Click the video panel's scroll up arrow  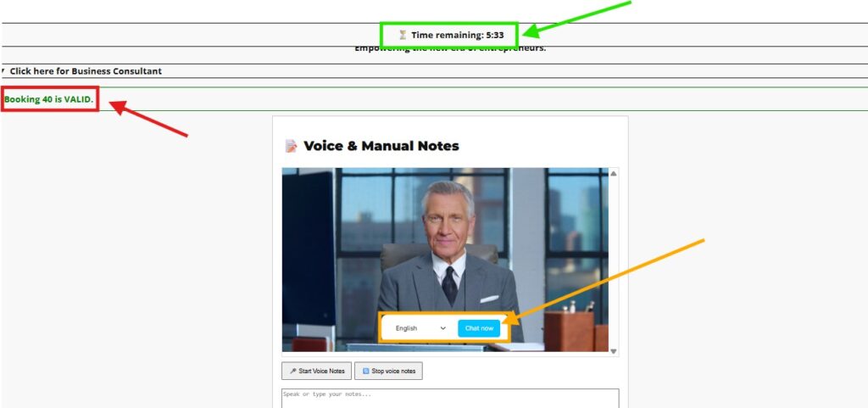point(614,174)
